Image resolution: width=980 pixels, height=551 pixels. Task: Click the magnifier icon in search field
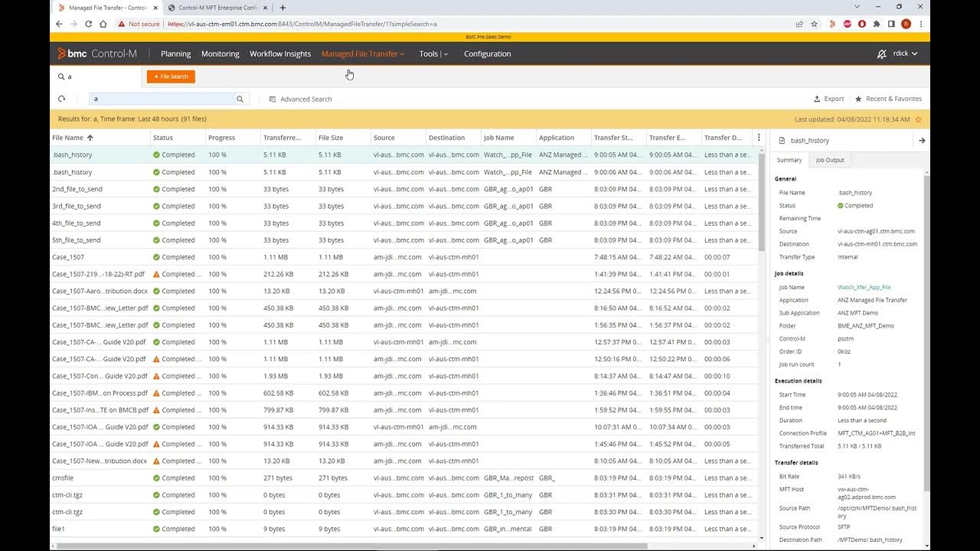[240, 99]
